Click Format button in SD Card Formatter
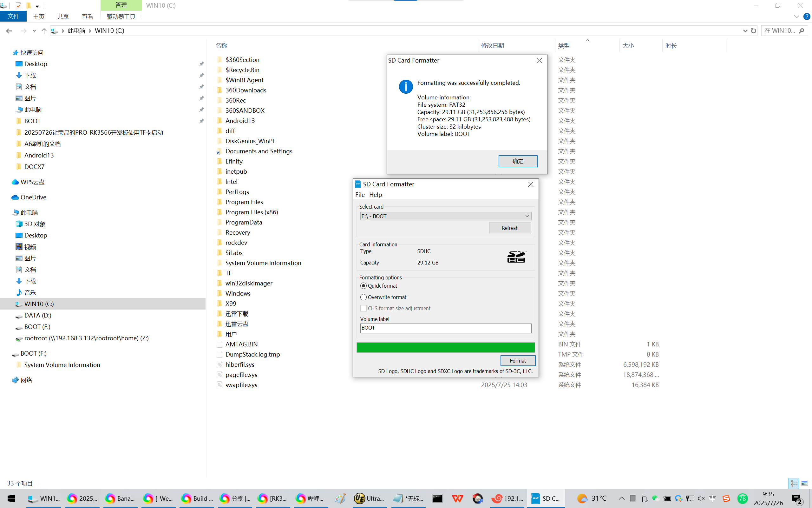 click(518, 360)
